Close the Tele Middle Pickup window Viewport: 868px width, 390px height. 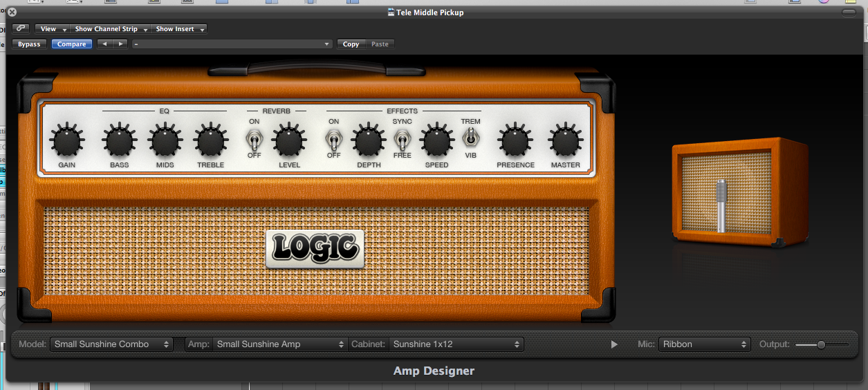tap(12, 12)
